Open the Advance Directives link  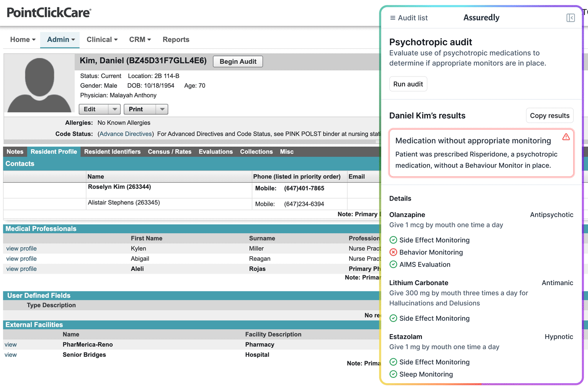[x=126, y=134]
